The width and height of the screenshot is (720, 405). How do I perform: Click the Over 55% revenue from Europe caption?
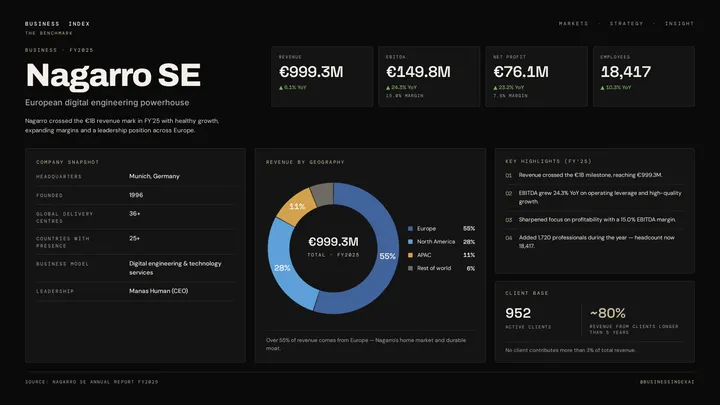click(366, 344)
